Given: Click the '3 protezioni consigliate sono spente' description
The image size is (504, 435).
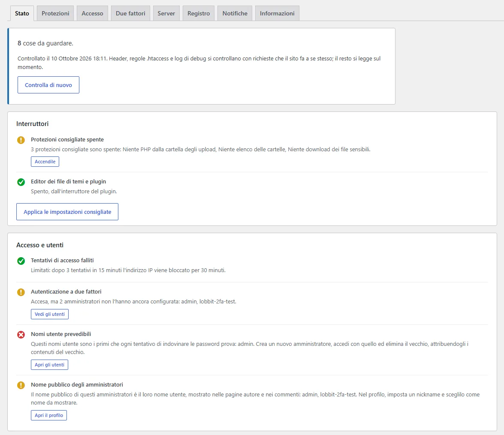Looking at the screenshot, I should coord(201,150).
